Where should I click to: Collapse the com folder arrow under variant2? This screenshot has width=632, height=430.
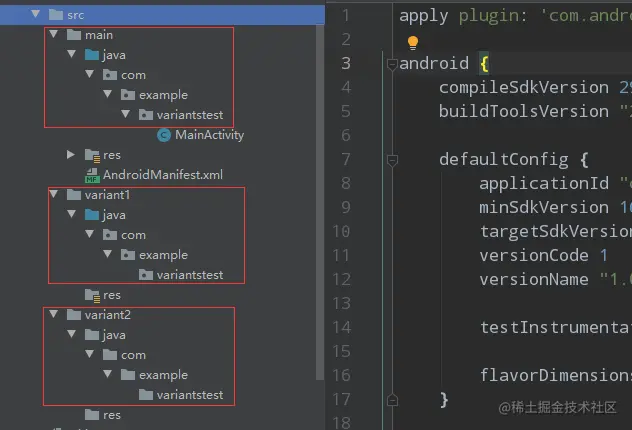point(89,354)
